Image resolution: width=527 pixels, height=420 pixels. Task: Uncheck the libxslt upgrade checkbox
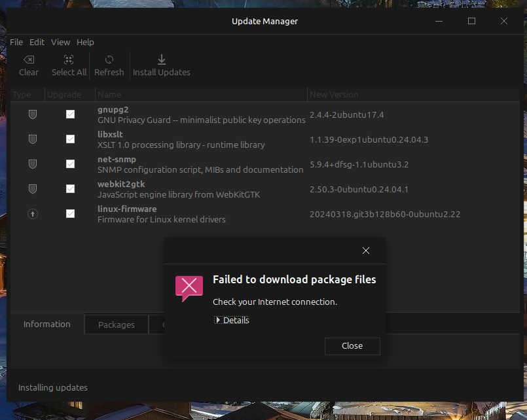pyautogui.click(x=70, y=139)
